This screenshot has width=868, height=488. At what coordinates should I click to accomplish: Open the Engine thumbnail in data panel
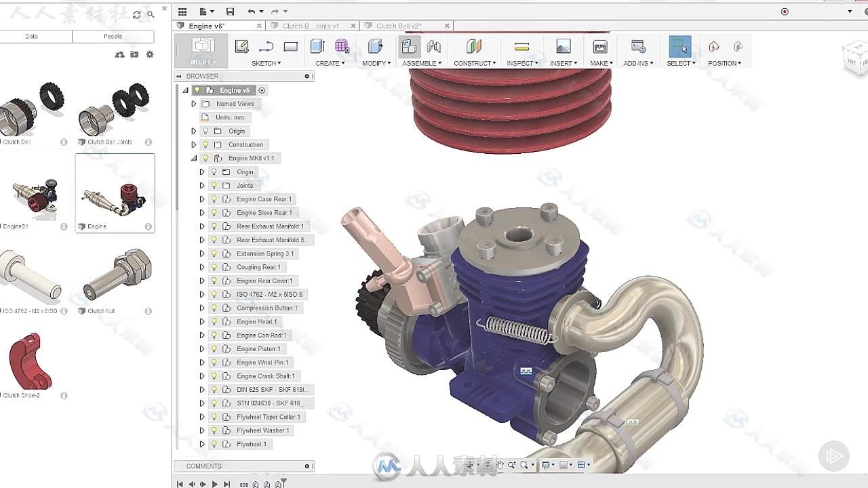click(115, 193)
